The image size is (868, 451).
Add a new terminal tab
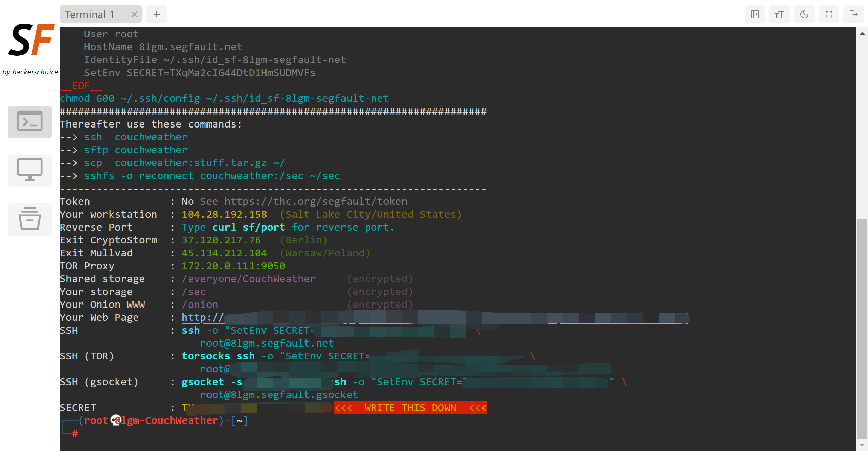[156, 14]
